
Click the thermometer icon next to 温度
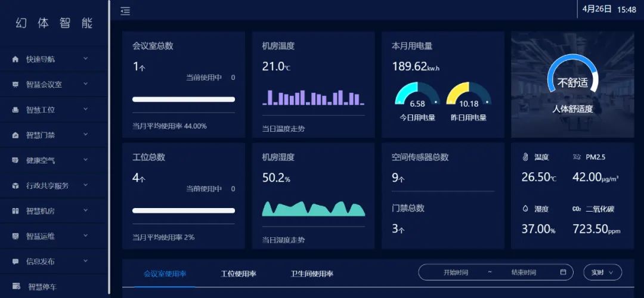(525, 157)
